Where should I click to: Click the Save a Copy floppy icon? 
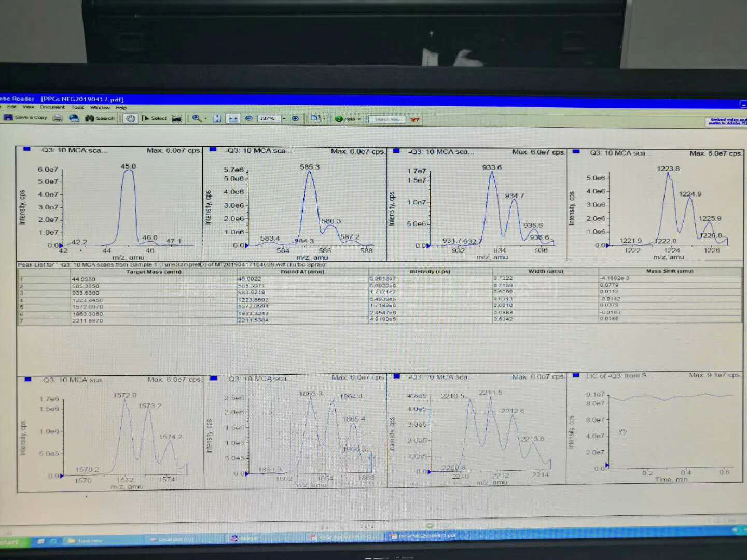click(8, 118)
